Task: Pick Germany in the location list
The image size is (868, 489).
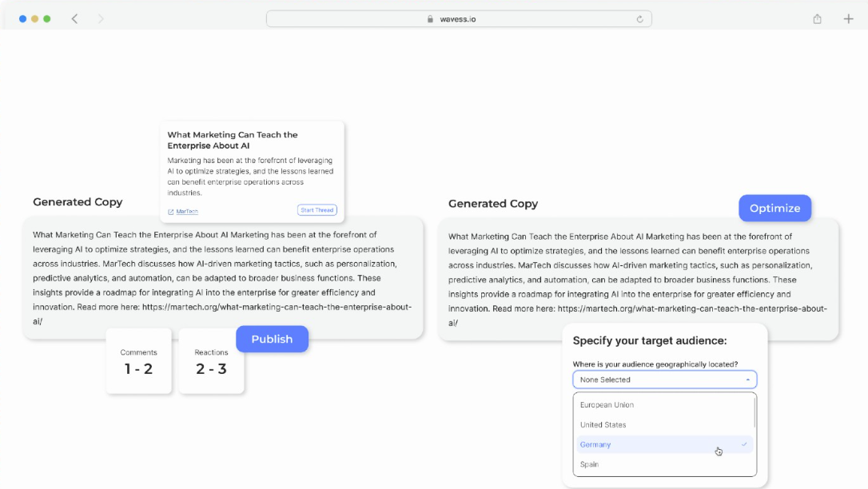Action: tap(595, 444)
